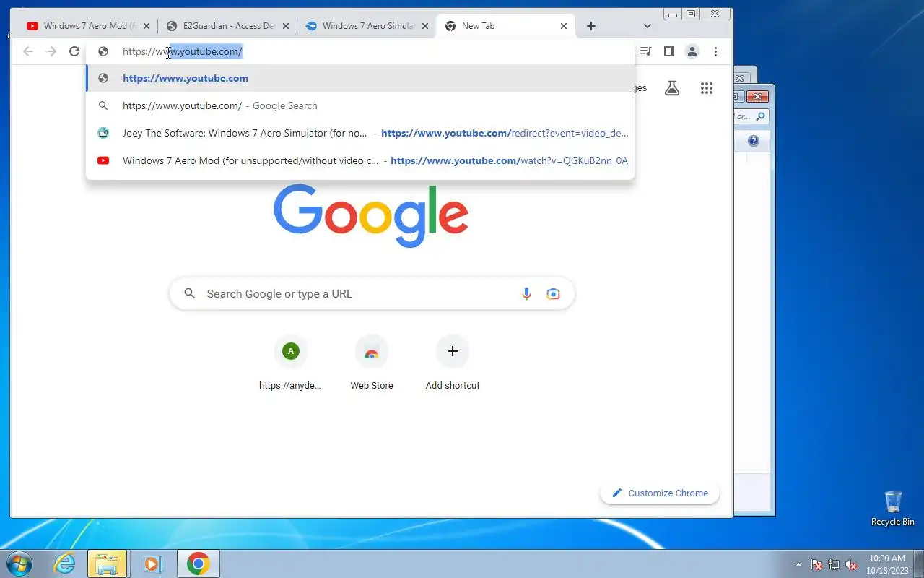Select the https://www.youtube.com top suggestion
924x578 pixels.
(x=360, y=78)
